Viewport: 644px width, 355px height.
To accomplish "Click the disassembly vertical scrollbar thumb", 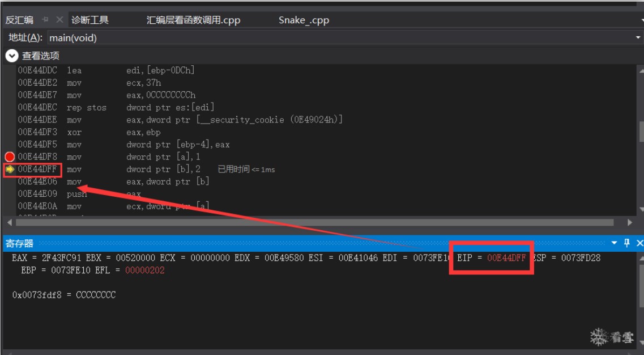I will click(641, 132).
